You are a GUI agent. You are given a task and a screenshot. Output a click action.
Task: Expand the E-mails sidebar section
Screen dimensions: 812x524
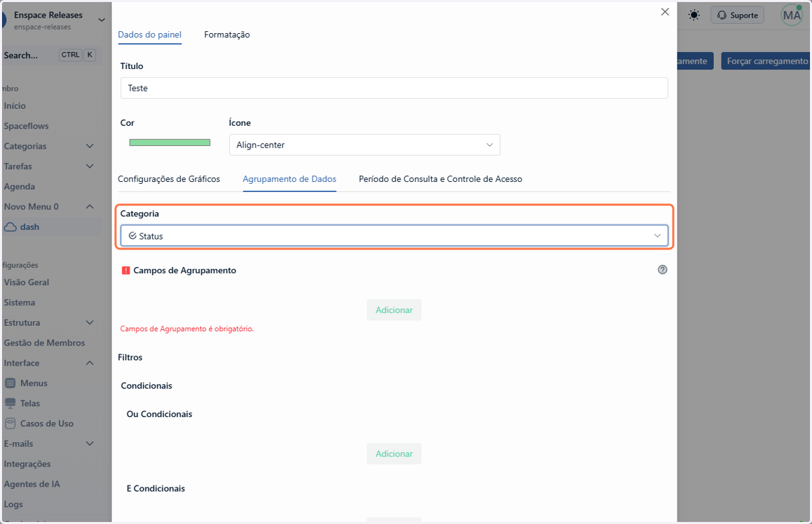coord(89,444)
